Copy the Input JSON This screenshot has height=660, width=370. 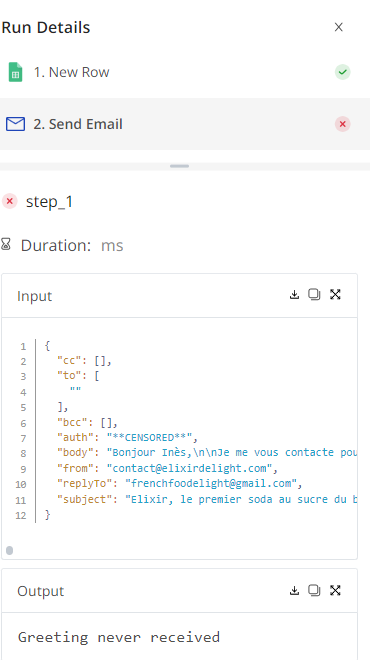click(314, 295)
